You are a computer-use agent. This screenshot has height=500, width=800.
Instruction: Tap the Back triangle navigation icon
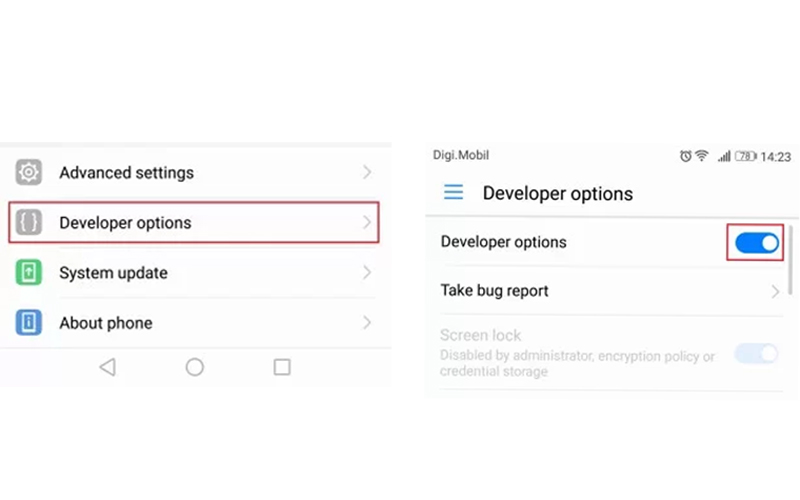pyautogui.click(x=107, y=367)
